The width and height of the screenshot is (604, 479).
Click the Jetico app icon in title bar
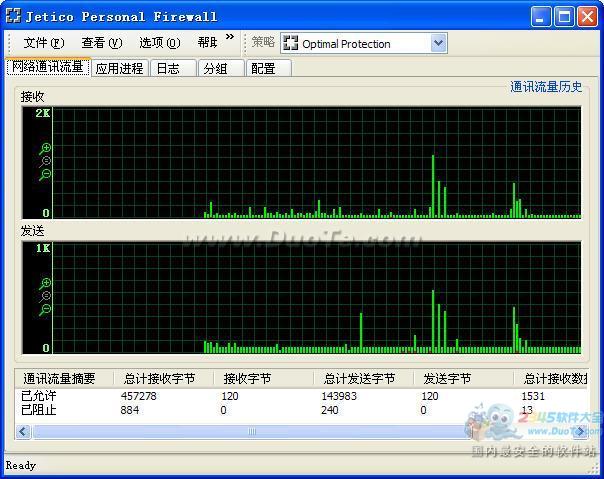click(13, 16)
